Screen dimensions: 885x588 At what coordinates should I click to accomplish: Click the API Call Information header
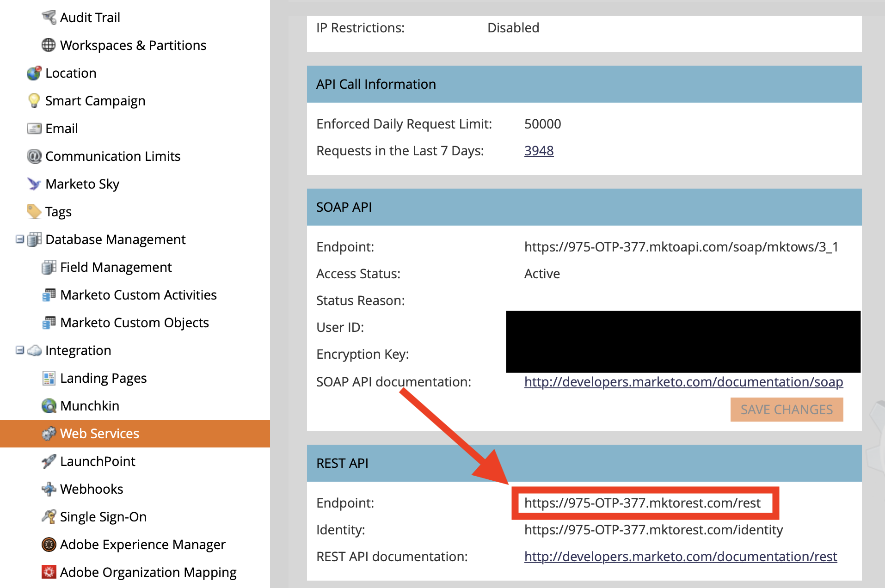584,84
